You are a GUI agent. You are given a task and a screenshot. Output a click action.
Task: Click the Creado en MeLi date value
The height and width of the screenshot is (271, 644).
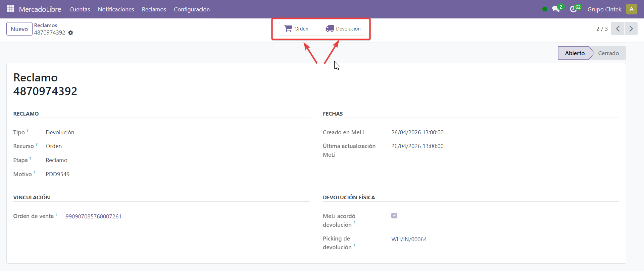click(417, 132)
